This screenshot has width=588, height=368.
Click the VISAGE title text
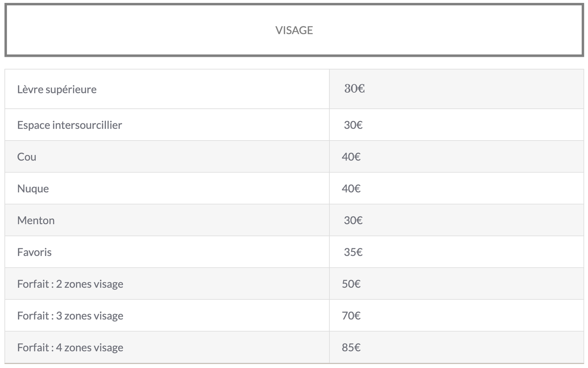[x=294, y=30]
